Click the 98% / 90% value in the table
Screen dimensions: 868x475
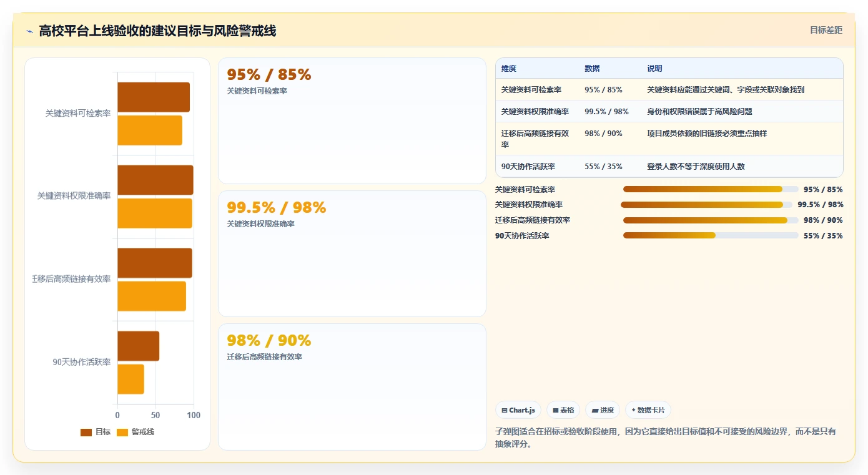click(x=603, y=134)
